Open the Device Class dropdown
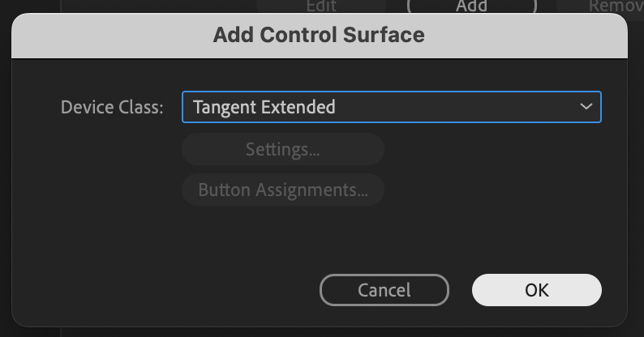Image resolution: width=644 pixels, height=337 pixels. pos(391,107)
